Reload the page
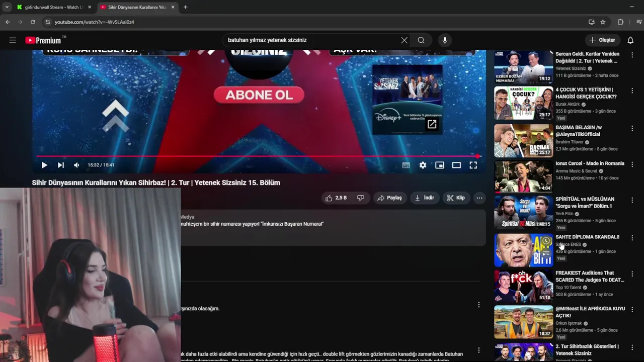This screenshot has height=362, width=644. pyautogui.click(x=33, y=22)
